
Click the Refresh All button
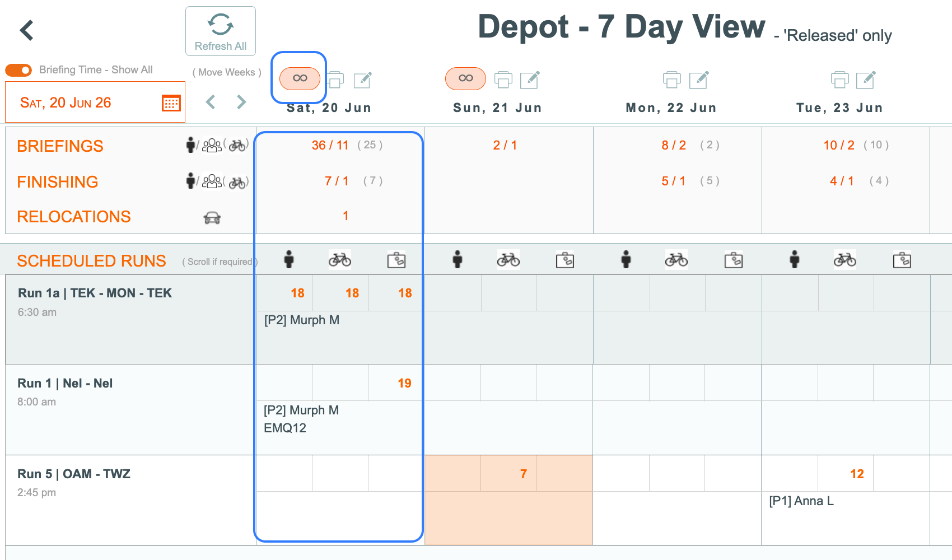pos(221,31)
